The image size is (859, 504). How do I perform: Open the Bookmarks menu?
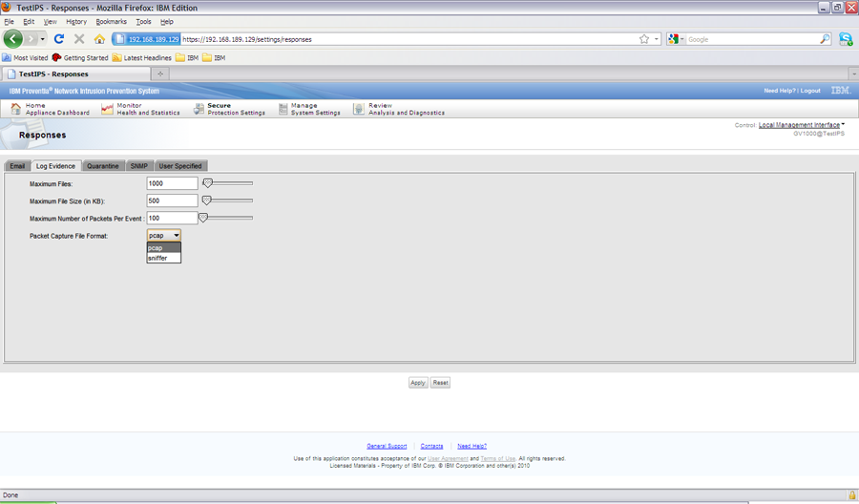[x=112, y=21]
